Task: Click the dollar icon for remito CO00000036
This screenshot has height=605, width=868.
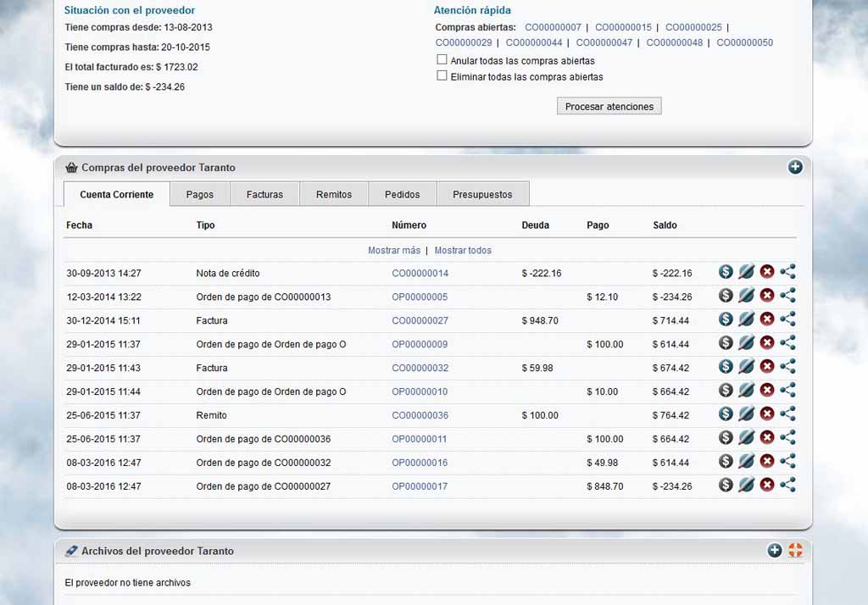Action: (726, 414)
